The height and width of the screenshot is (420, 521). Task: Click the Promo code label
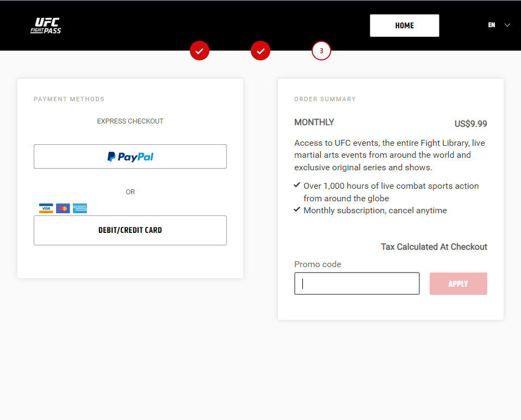pos(318,264)
